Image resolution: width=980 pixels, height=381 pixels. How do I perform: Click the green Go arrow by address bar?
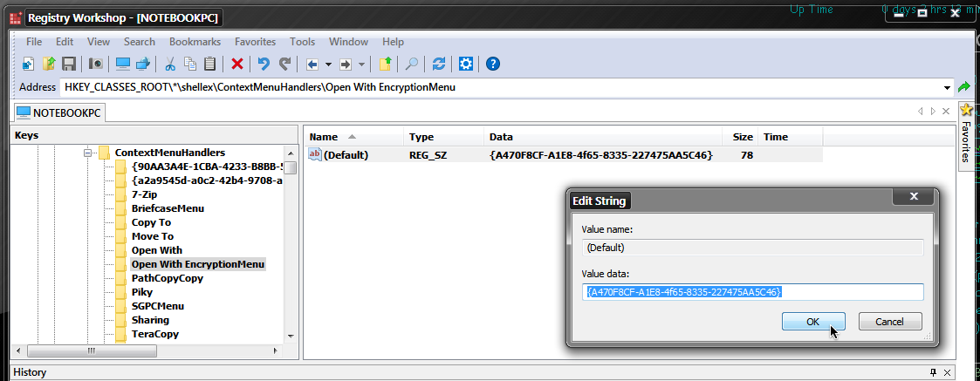(x=963, y=87)
